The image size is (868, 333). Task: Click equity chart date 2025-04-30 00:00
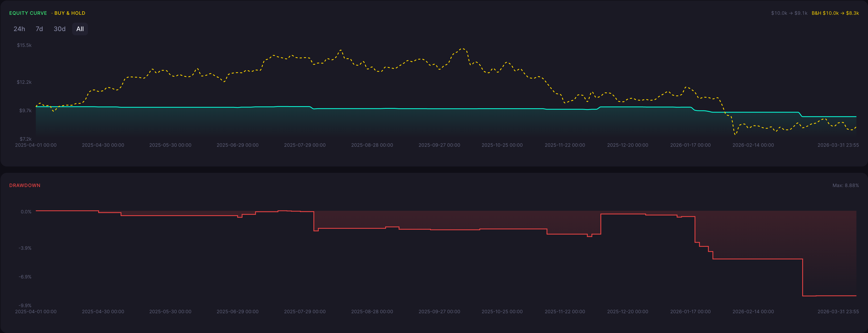(103, 145)
